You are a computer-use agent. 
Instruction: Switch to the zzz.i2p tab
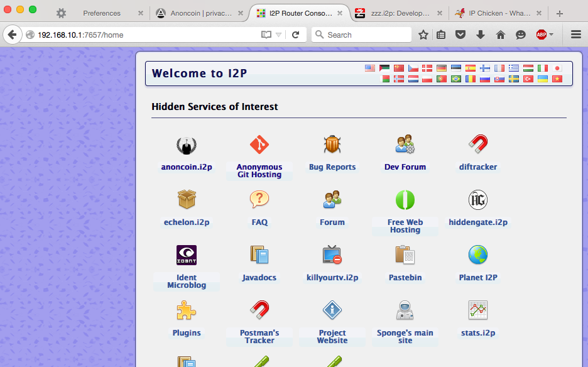pos(400,13)
